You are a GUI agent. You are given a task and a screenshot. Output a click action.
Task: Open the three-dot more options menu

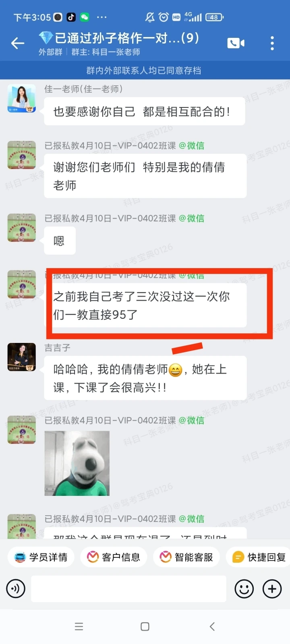click(x=272, y=43)
